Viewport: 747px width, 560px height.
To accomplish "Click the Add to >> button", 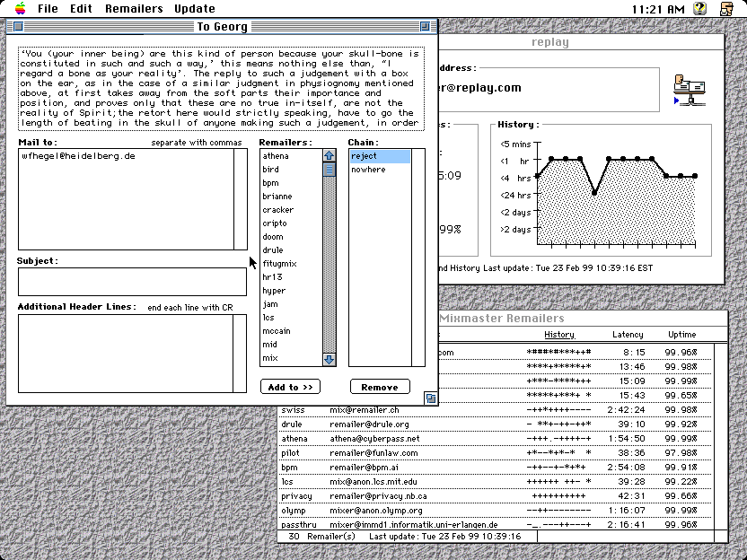I will 290,387.
